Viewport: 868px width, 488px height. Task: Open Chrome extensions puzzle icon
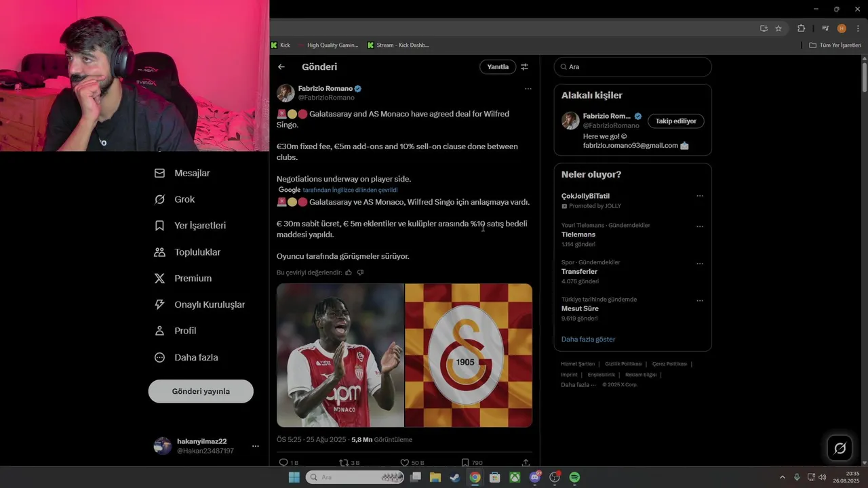tap(802, 28)
